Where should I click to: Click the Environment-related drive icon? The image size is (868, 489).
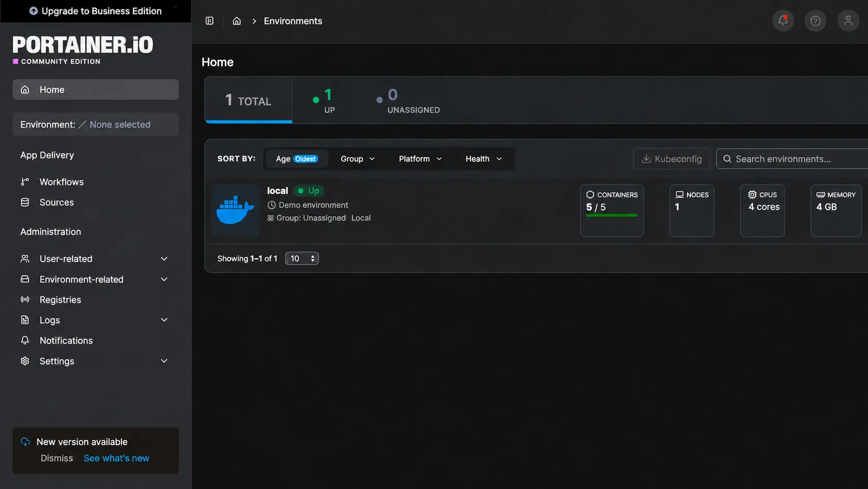[x=25, y=279]
